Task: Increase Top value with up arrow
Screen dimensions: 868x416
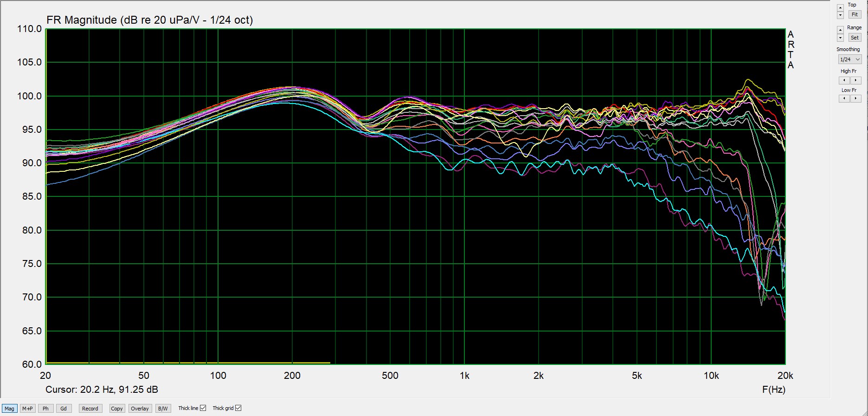Action: point(840,8)
